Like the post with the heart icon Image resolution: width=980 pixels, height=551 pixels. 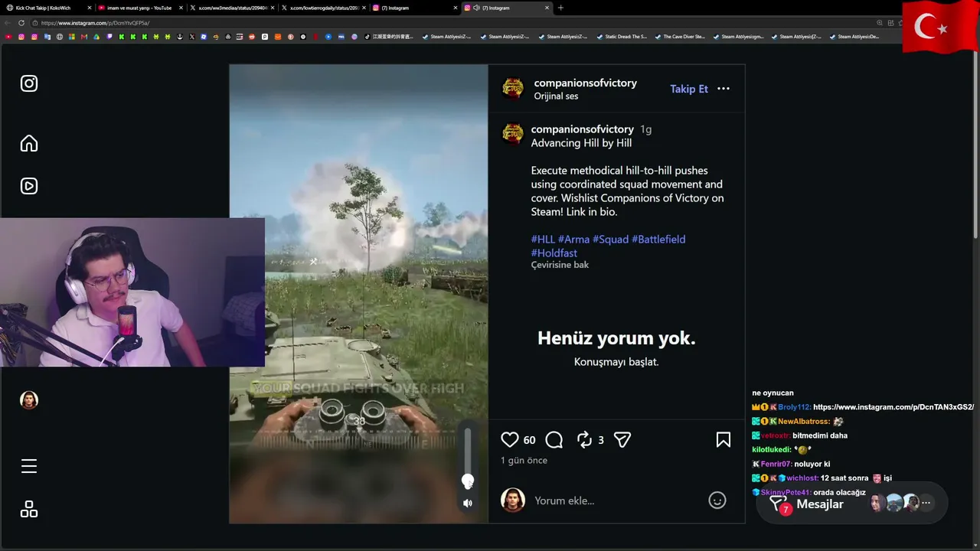(x=510, y=439)
